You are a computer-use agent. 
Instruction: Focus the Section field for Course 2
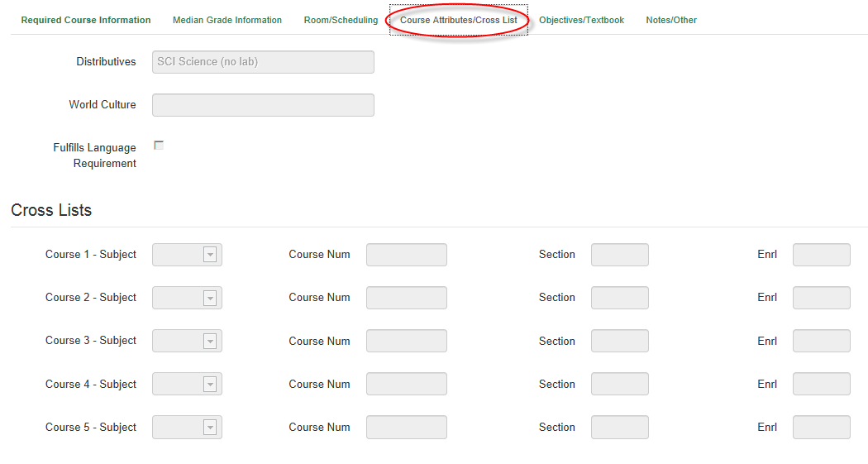[x=619, y=298]
